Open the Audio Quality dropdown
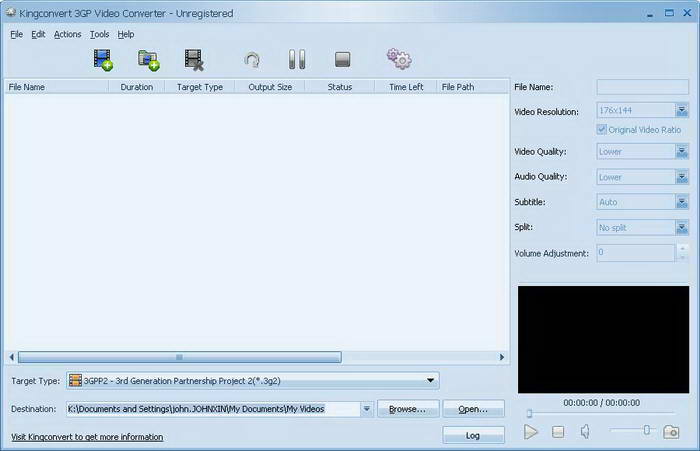 pos(681,177)
